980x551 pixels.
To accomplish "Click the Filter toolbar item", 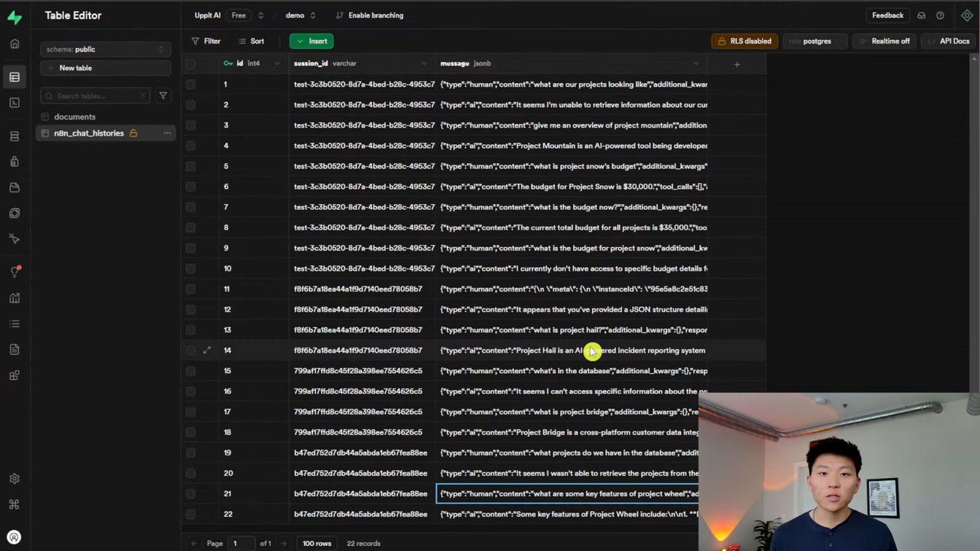I will [206, 42].
